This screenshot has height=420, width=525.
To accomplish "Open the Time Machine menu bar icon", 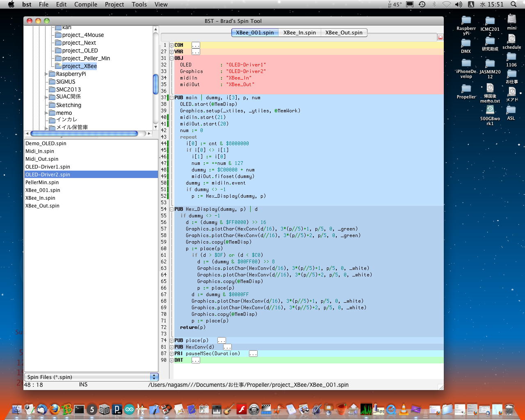I will pyautogui.click(x=422, y=5).
